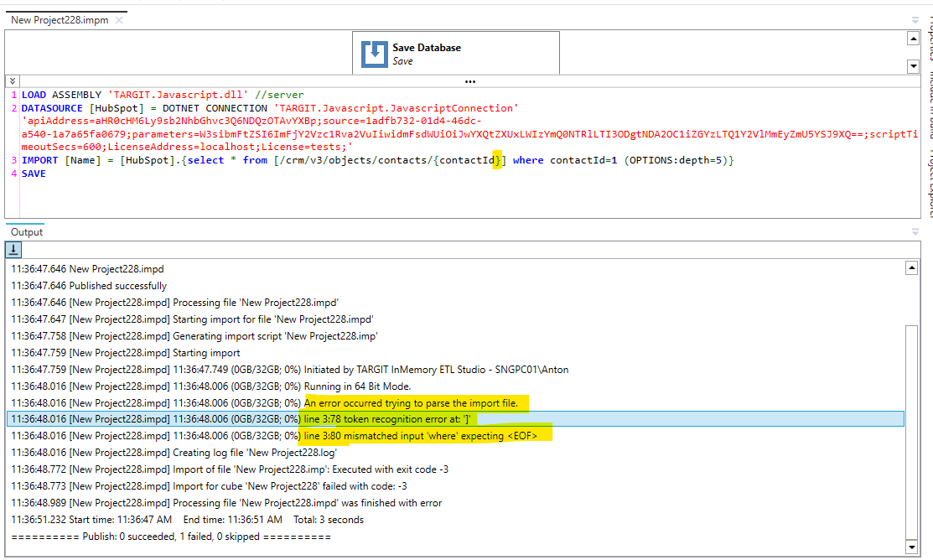Click the Output scroll down arrow
The image size is (933, 560).
[x=911, y=546]
